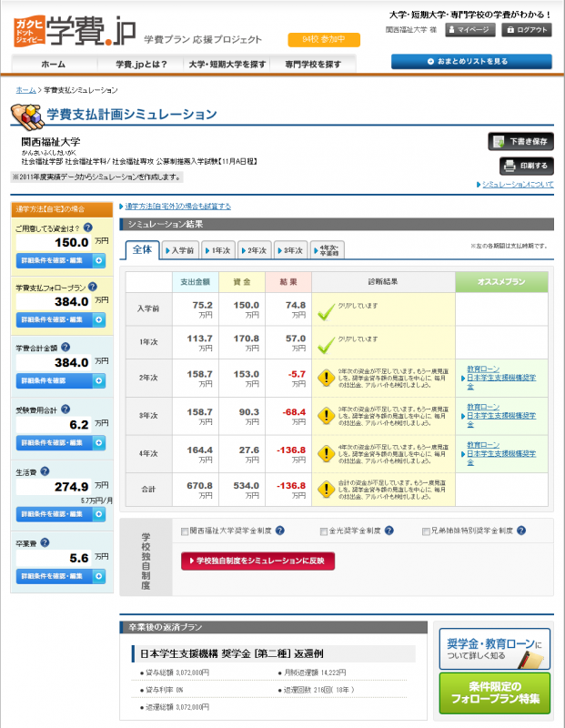
Task: Click warning icon in 4年次 row
Action: click(327, 453)
